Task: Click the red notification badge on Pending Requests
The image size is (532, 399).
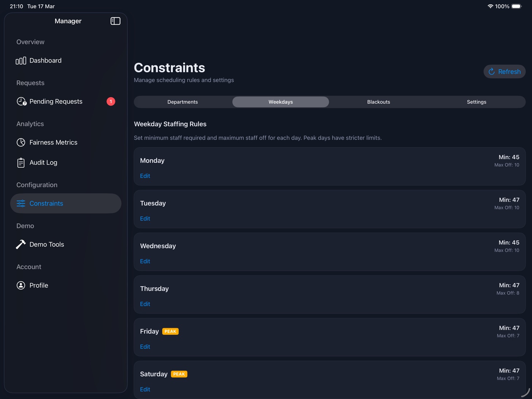Action: [111, 101]
